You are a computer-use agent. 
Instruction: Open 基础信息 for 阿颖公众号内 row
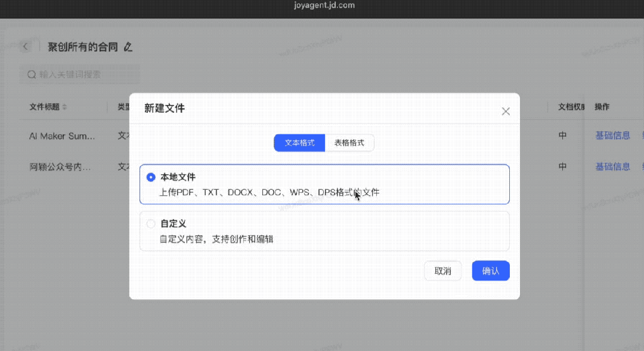(612, 167)
